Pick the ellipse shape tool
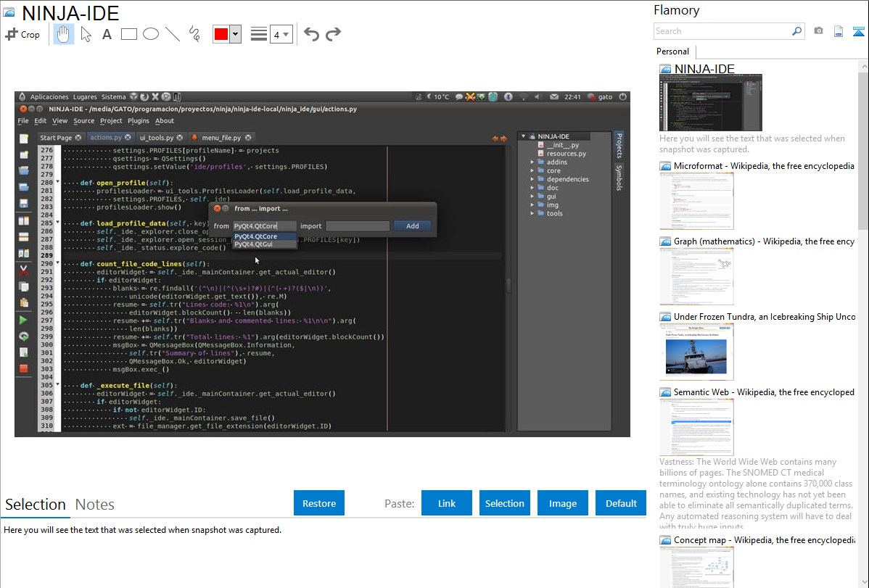 [150, 34]
